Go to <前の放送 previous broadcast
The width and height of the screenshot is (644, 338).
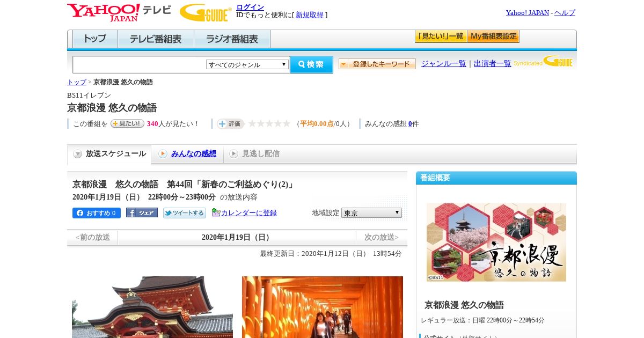[93, 237]
